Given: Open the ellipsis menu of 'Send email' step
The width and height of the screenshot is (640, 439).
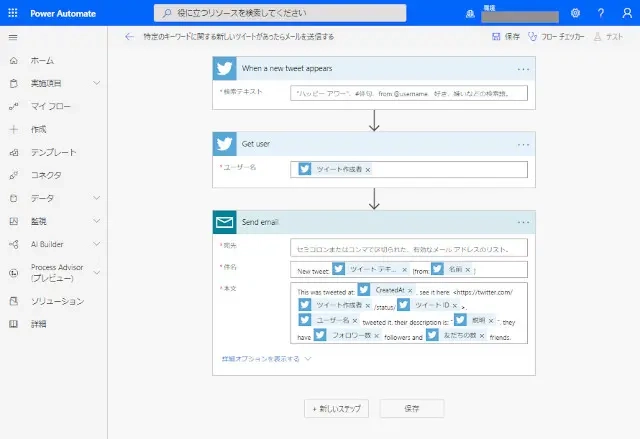Looking at the screenshot, I should [x=523, y=223].
